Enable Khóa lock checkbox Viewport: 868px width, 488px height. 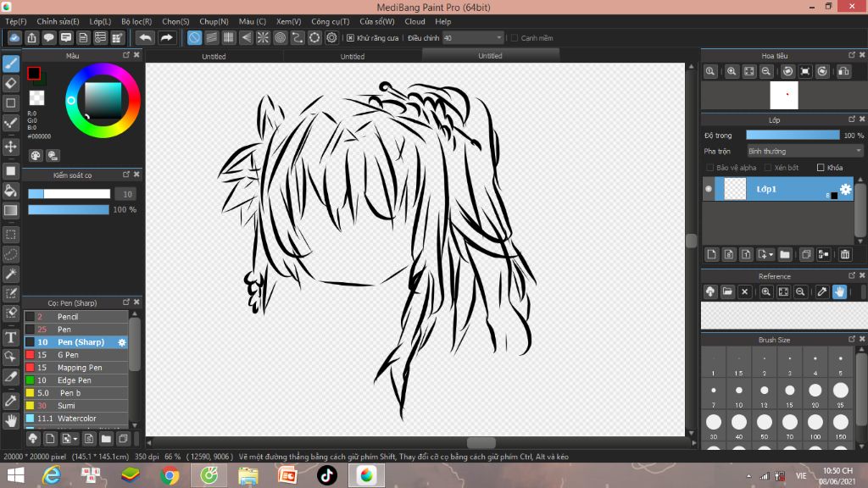[x=821, y=168]
